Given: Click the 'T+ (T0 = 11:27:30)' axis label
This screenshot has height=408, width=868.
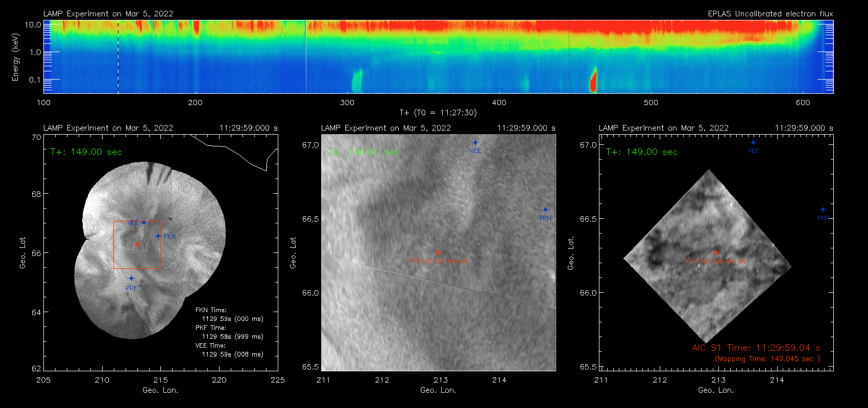Looking at the screenshot, I should click(438, 113).
